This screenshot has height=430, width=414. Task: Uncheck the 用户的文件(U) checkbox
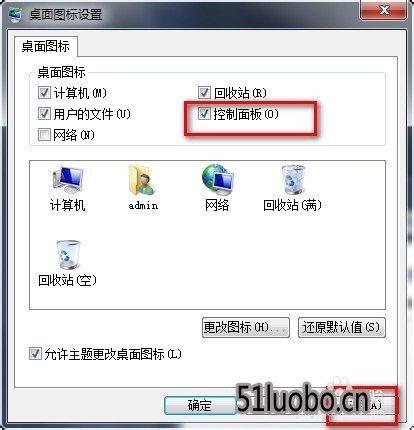[x=44, y=114]
